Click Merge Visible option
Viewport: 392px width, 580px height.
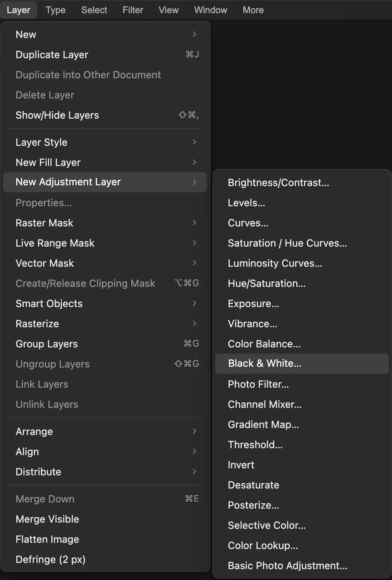coord(105,519)
